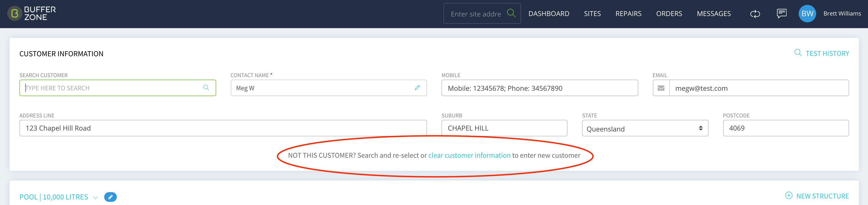Edit contact name via pencil icon
The height and width of the screenshot is (205, 868).
[417, 88]
